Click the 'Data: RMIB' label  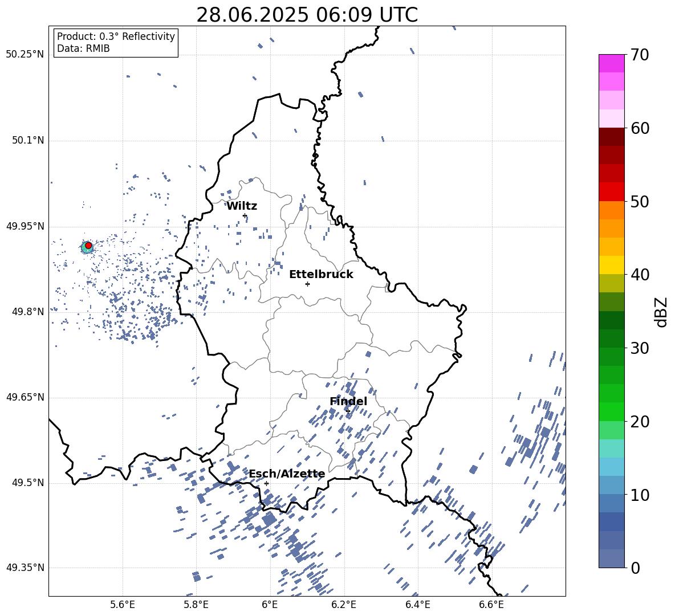coord(83,48)
